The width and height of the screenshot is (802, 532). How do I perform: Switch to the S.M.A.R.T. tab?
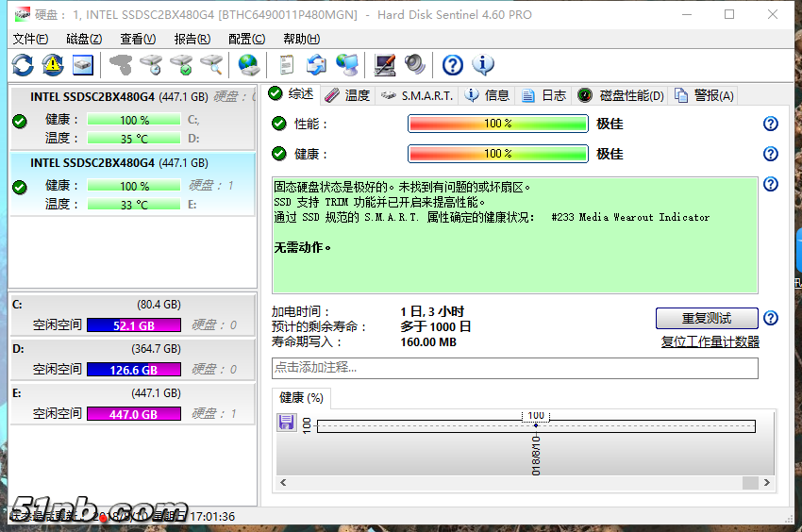(417, 95)
